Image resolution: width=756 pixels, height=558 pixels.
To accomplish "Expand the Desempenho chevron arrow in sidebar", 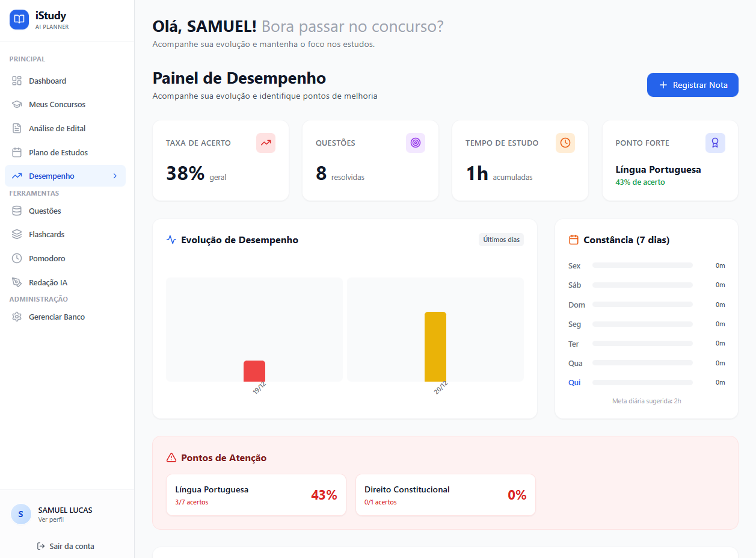I will pos(115,176).
